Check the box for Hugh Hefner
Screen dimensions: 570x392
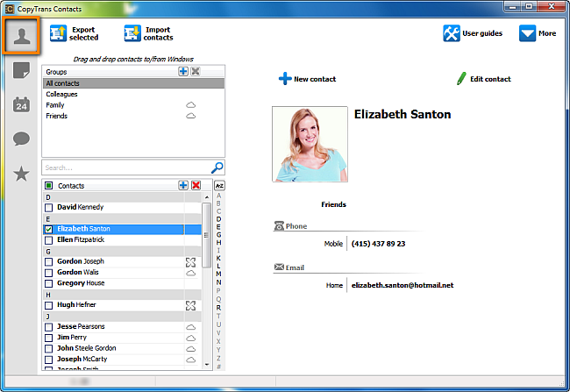click(49, 305)
